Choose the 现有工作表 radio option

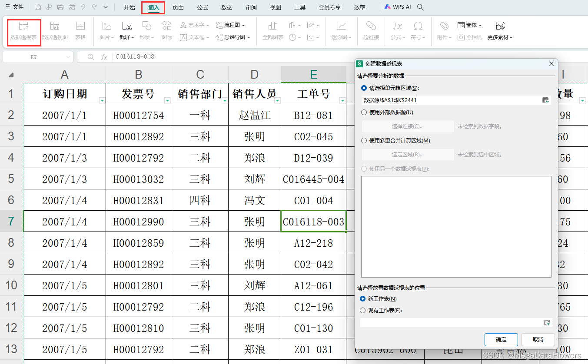[363, 311]
